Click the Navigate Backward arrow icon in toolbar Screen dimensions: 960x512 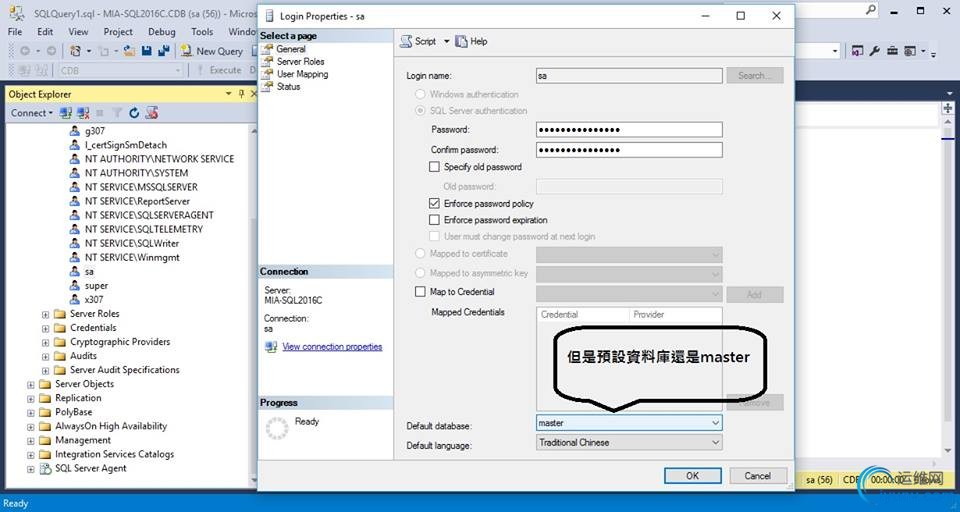point(25,51)
